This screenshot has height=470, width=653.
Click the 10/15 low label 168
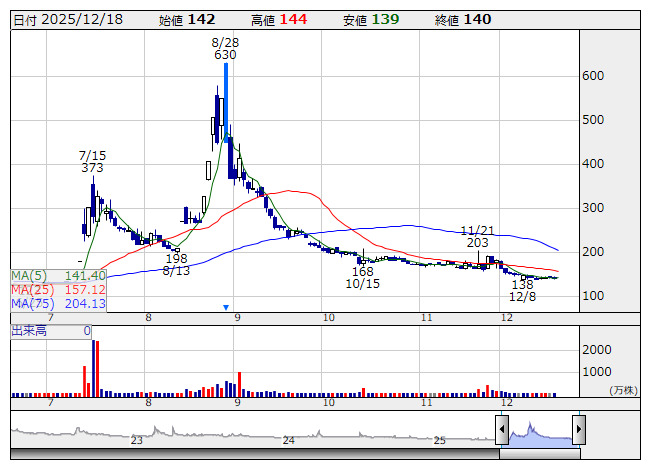[363, 271]
